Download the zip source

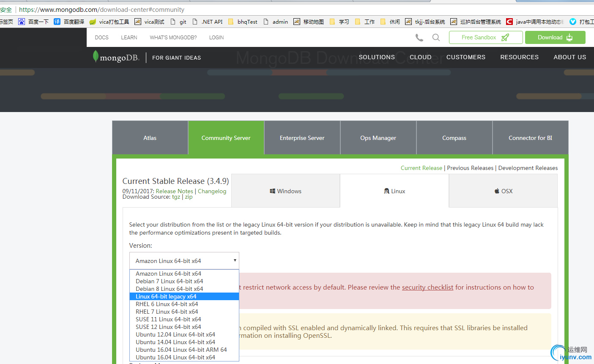(x=189, y=197)
